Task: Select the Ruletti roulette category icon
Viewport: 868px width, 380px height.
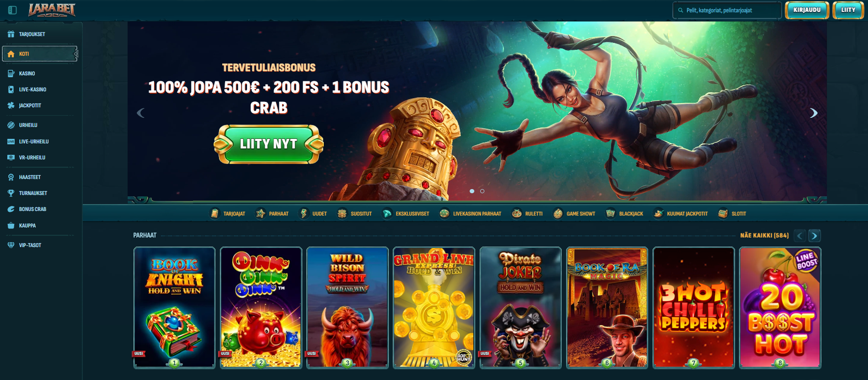Action: tap(517, 213)
